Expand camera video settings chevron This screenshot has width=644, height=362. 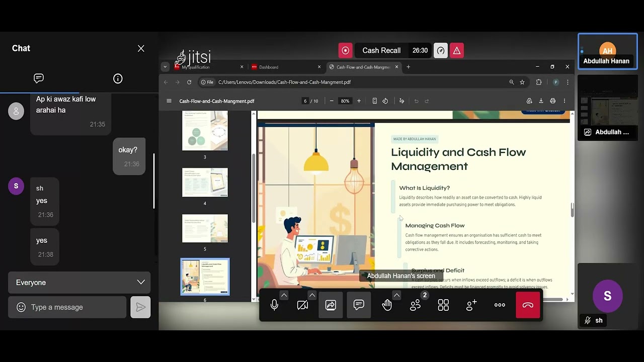tap(312, 295)
